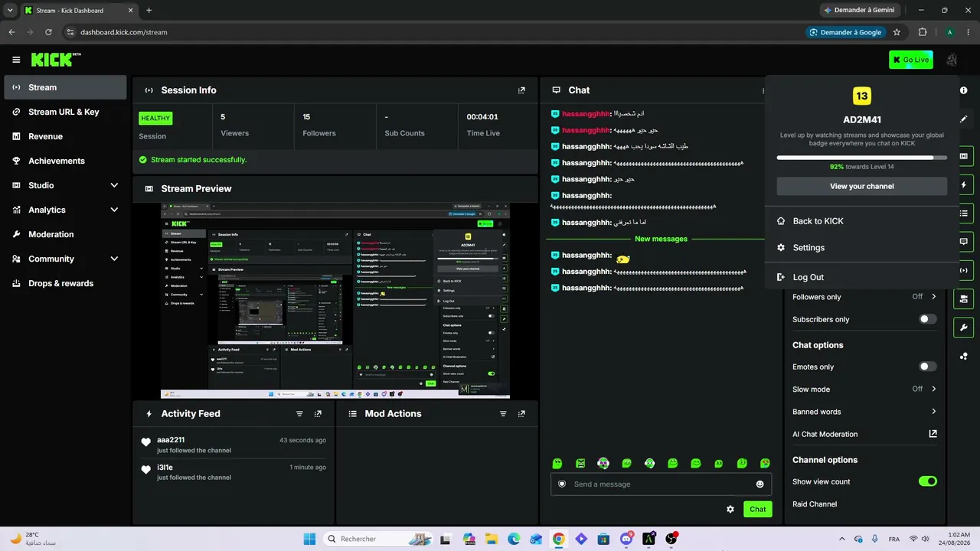Screen dimensions: 980x551
Task: Open the Chrome tab search dropdown
Action: (x=10, y=11)
